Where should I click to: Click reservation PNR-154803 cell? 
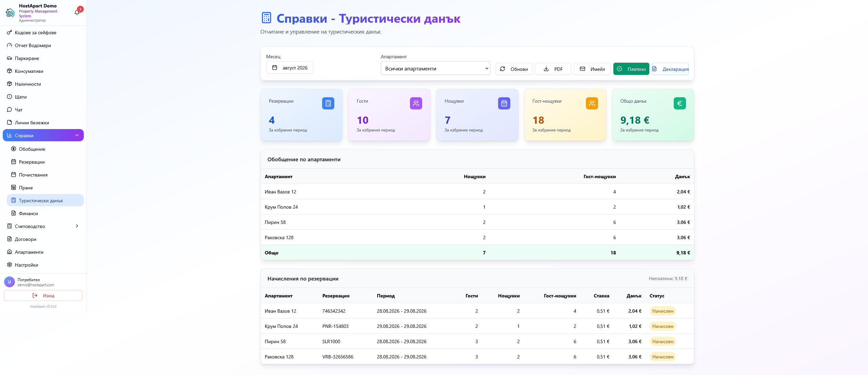click(335, 326)
